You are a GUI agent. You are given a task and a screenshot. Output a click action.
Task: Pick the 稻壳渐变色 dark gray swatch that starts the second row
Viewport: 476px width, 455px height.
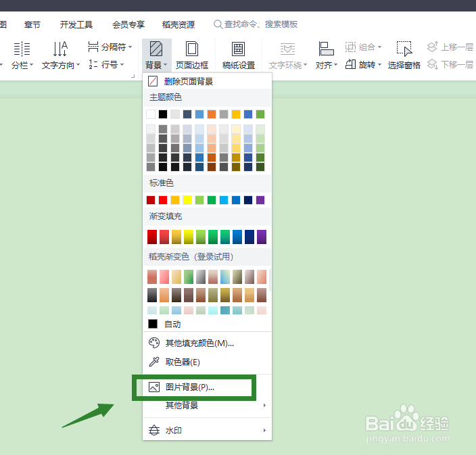tap(152, 295)
